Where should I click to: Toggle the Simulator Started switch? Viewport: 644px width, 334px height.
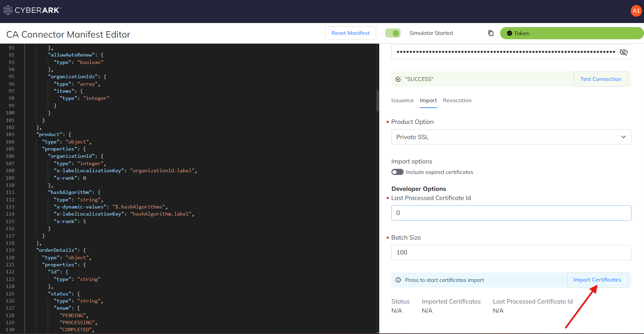pyautogui.click(x=393, y=33)
